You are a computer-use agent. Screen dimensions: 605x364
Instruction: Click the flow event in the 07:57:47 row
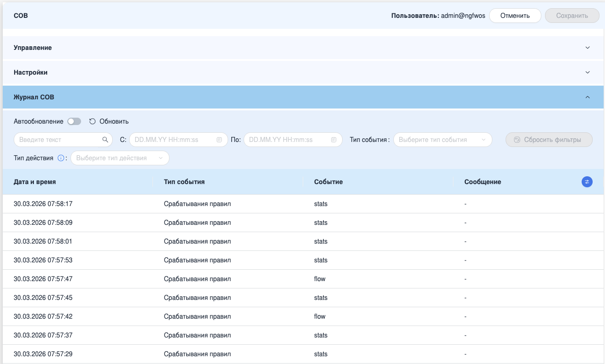pos(320,279)
